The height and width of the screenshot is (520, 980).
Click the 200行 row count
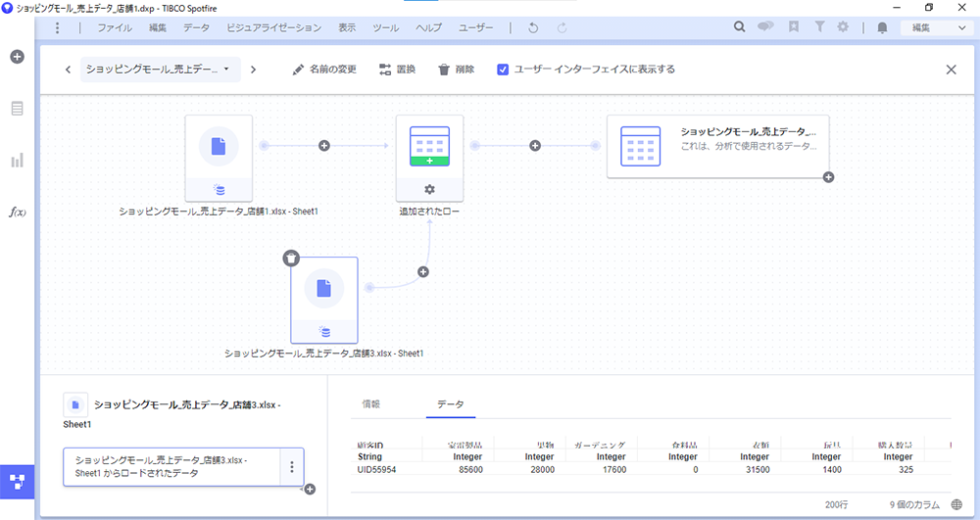click(836, 504)
